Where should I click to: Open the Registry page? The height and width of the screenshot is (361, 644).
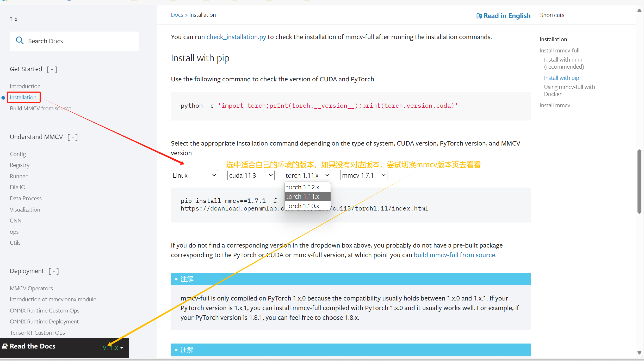(x=20, y=165)
